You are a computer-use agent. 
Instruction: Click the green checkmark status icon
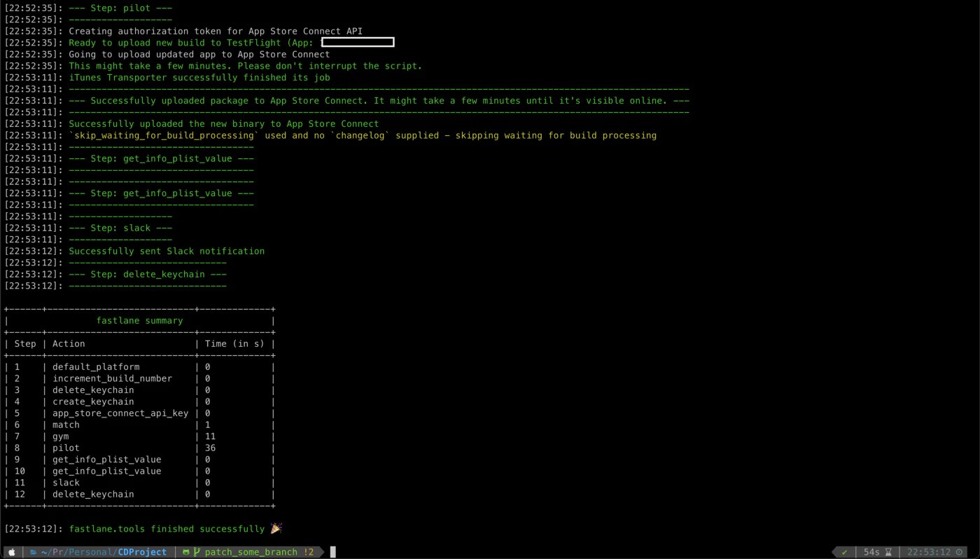pyautogui.click(x=844, y=552)
